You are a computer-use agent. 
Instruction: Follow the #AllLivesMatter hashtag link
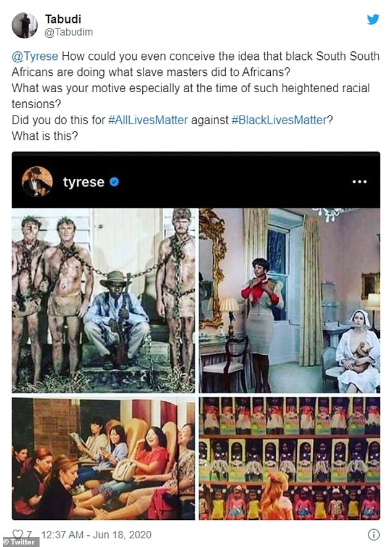[x=148, y=120]
